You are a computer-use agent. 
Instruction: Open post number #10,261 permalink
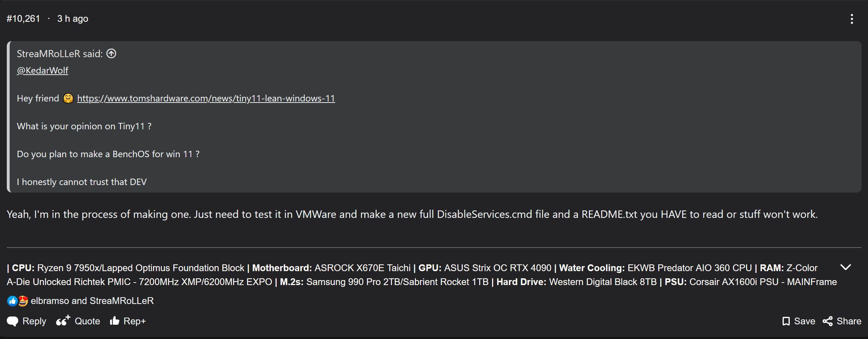(x=23, y=19)
